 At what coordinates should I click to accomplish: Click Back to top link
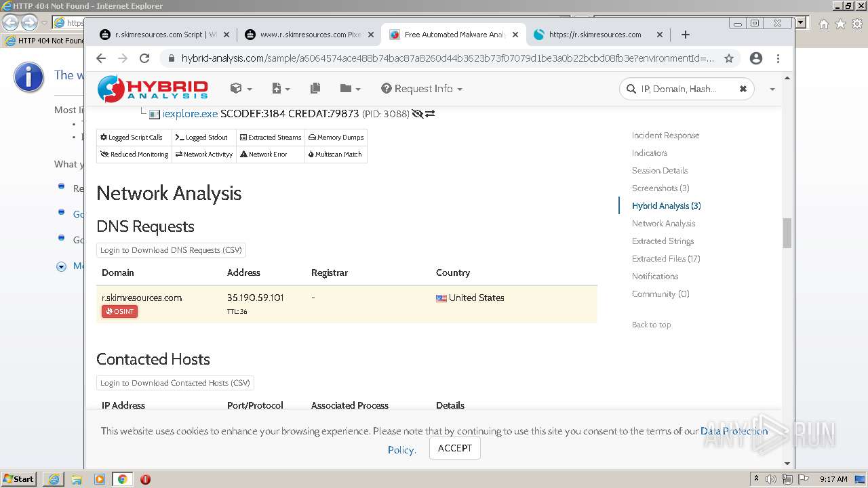(x=651, y=325)
